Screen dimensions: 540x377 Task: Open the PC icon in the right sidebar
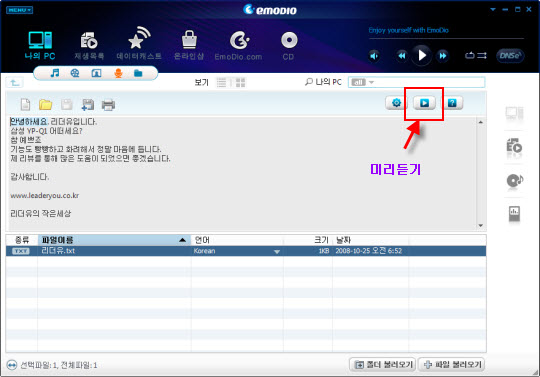point(514,113)
